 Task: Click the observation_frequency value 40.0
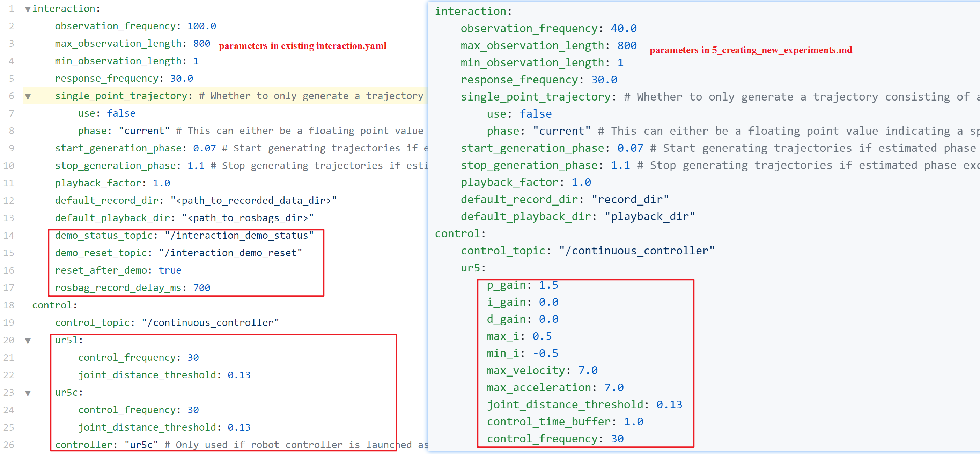click(623, 28)
